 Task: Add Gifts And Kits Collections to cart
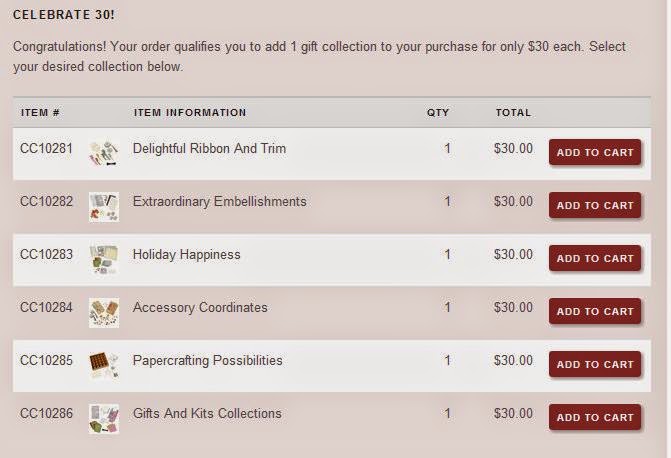[x=595, y=417]
